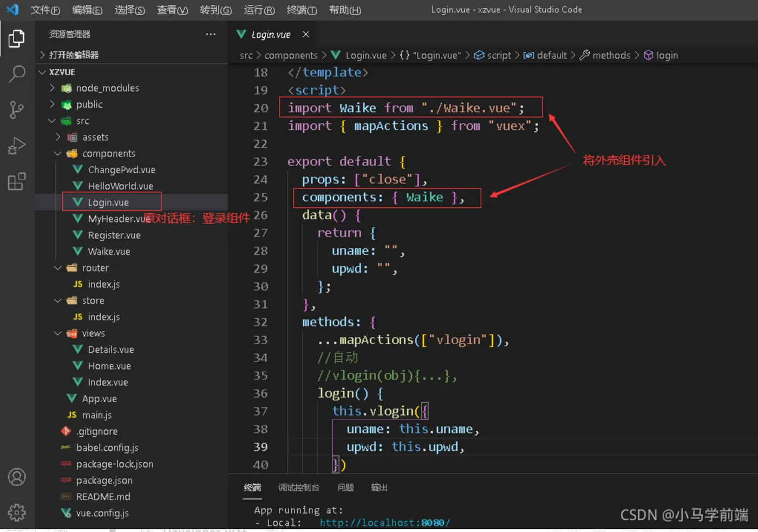Click the src breadcrumb segment
Viewport: 758px width, 532px height.
pos(246,55)
